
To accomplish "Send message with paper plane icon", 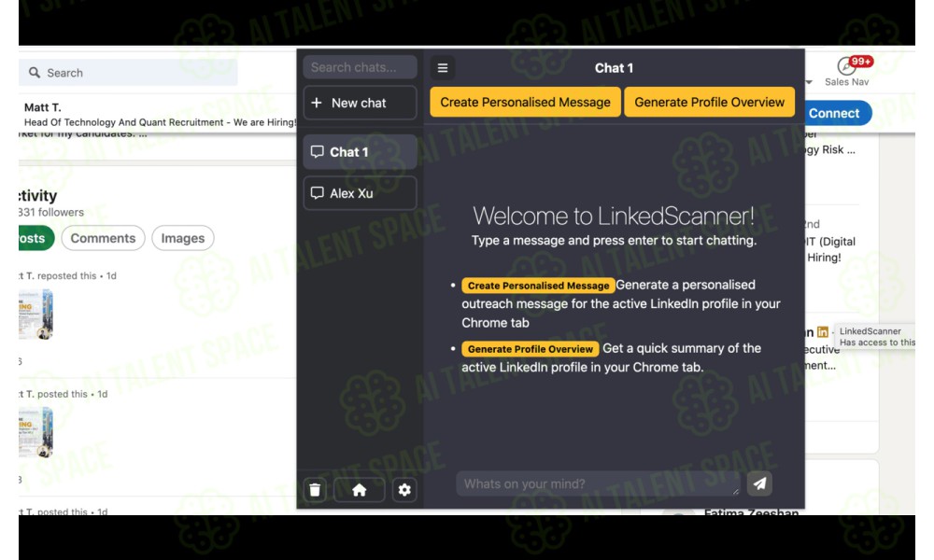I will tap(759, 483).
